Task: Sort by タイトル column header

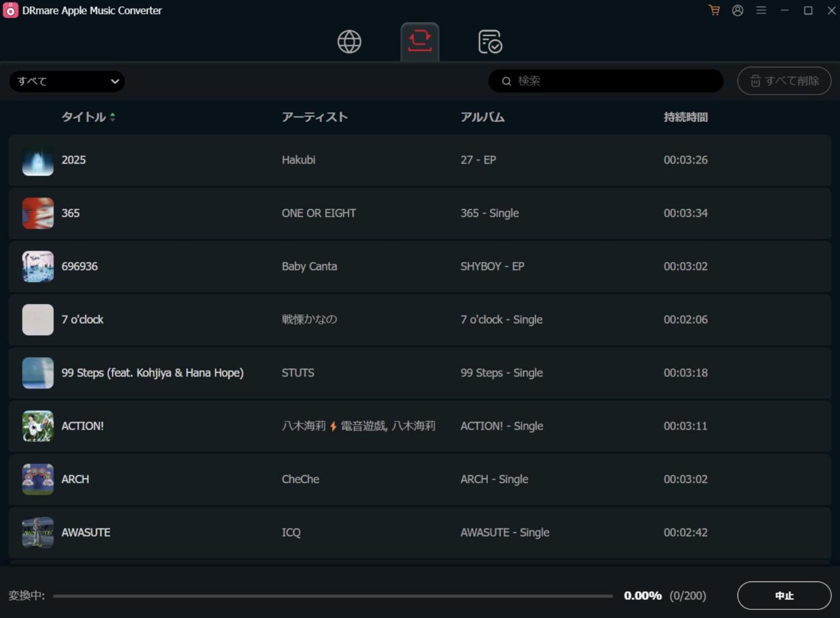Action: coord(88,117)
